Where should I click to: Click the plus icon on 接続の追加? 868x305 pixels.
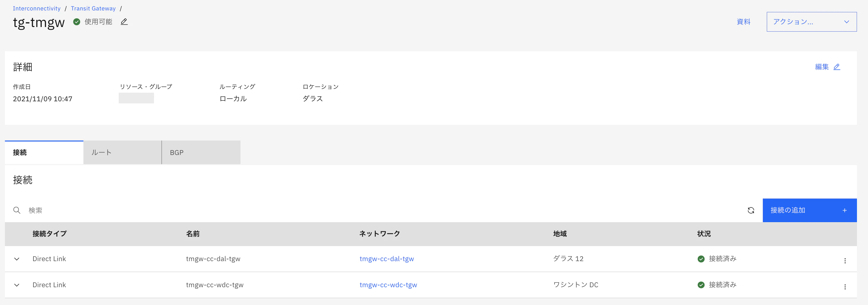pos(844,210)
